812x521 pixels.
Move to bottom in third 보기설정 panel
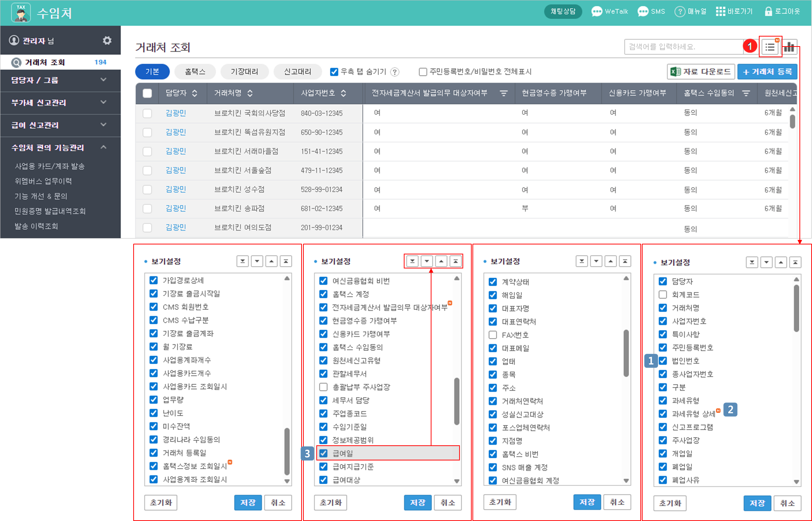[582, 261]
